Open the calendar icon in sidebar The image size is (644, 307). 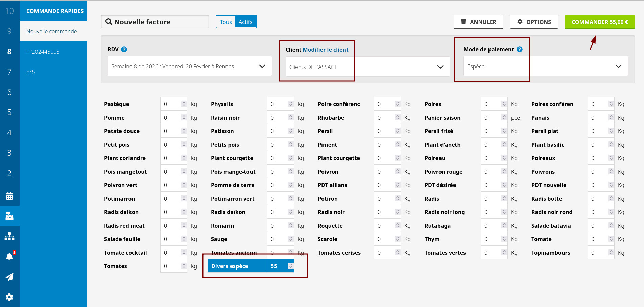[9, 196]
